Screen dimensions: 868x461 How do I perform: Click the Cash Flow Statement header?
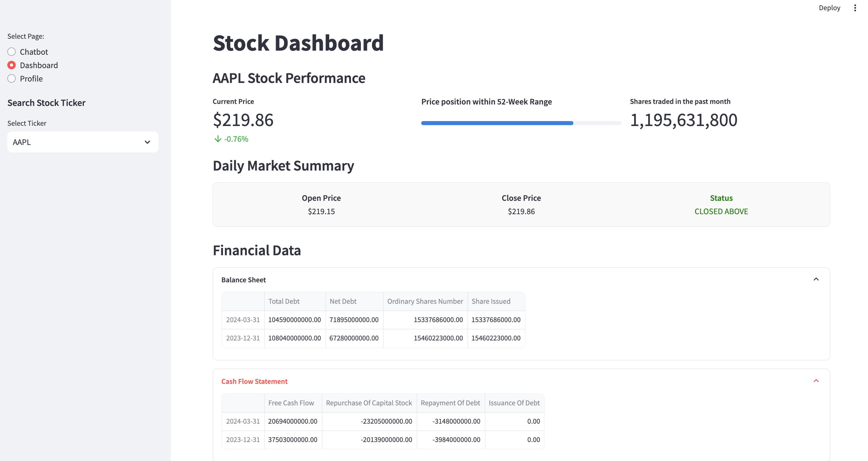pos(254,381)
